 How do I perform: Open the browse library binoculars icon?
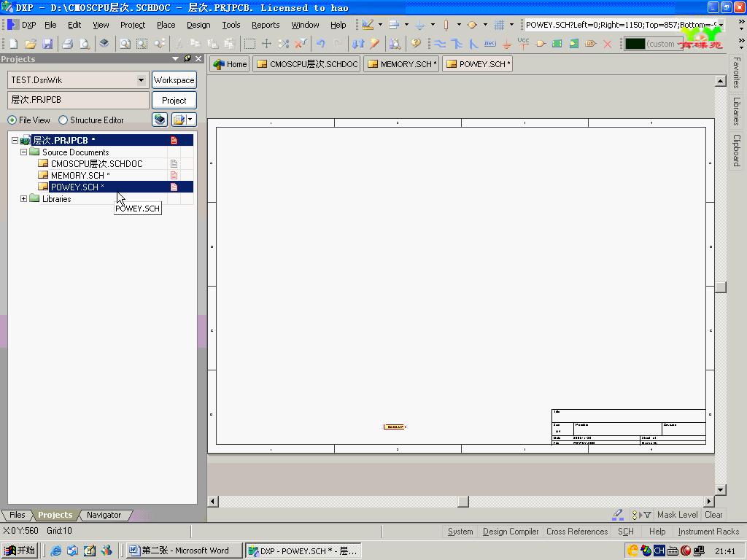(x=395, y=44)
